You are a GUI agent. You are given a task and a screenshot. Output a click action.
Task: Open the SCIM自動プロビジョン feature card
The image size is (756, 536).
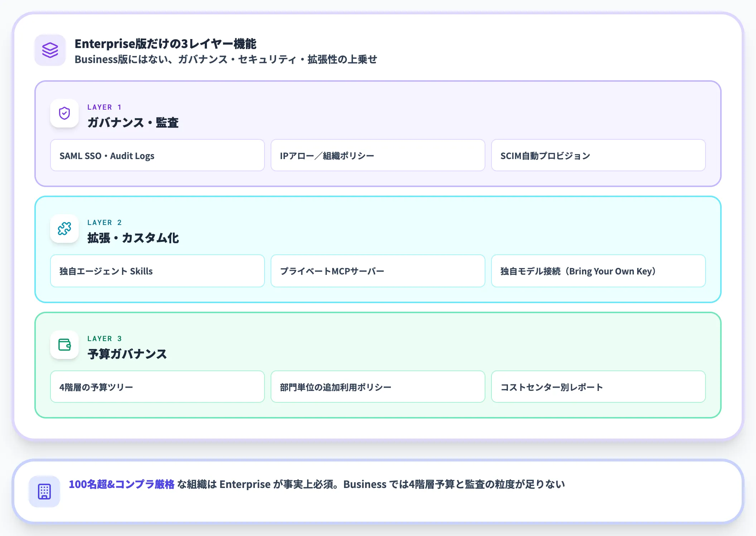598,155
